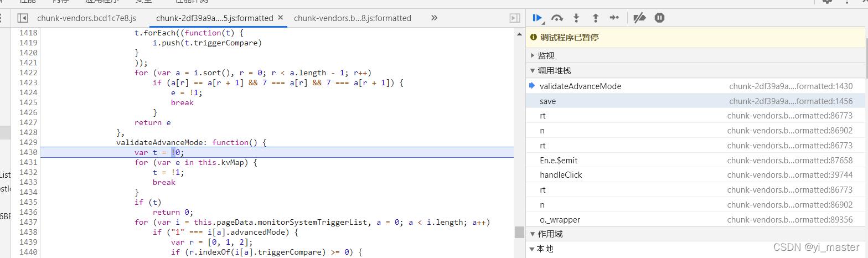Click the code editor vertical scrollbar thumb
This screenshot has height=258, width=868.
pyautogui.click(x=518, y=231)
